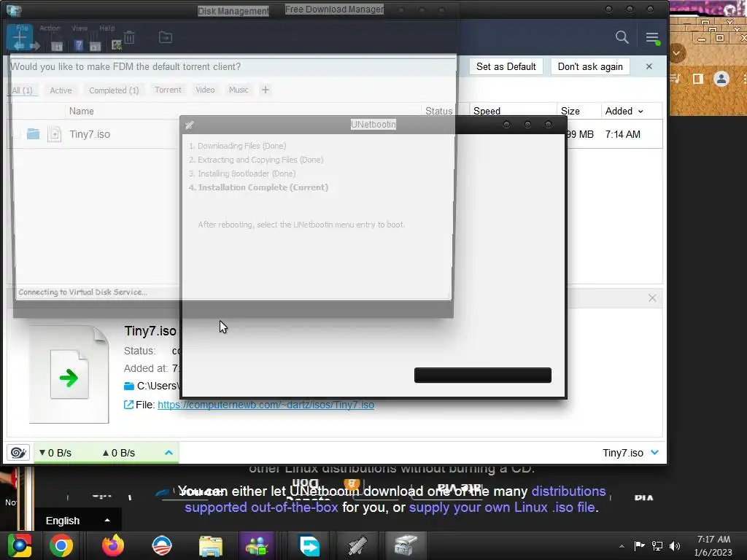Image resolution: width=747 pixels, height=560 pixels.
Task: Open the Help menu in Disk Management
Action: click(x=107, y=28)
